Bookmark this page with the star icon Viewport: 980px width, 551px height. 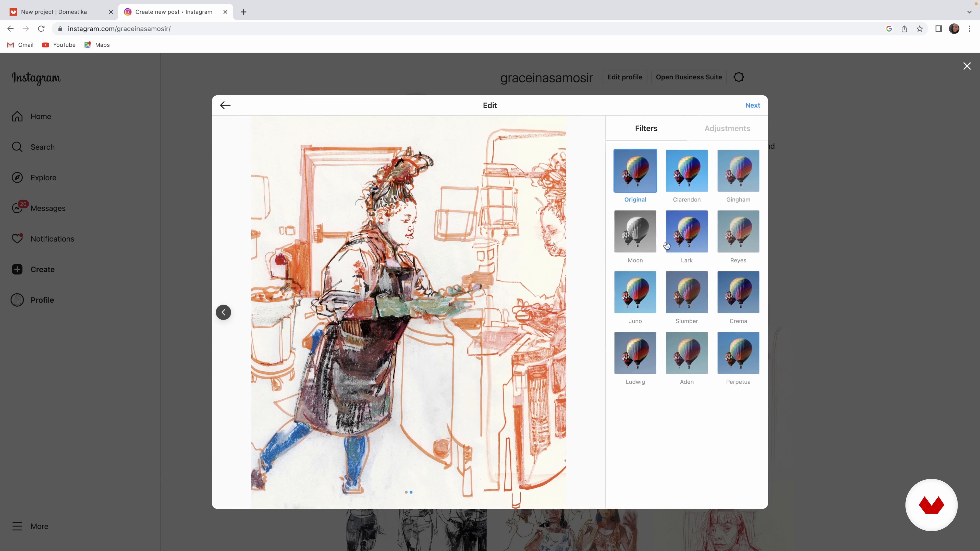pyautogui.click(x=920, y=29)
